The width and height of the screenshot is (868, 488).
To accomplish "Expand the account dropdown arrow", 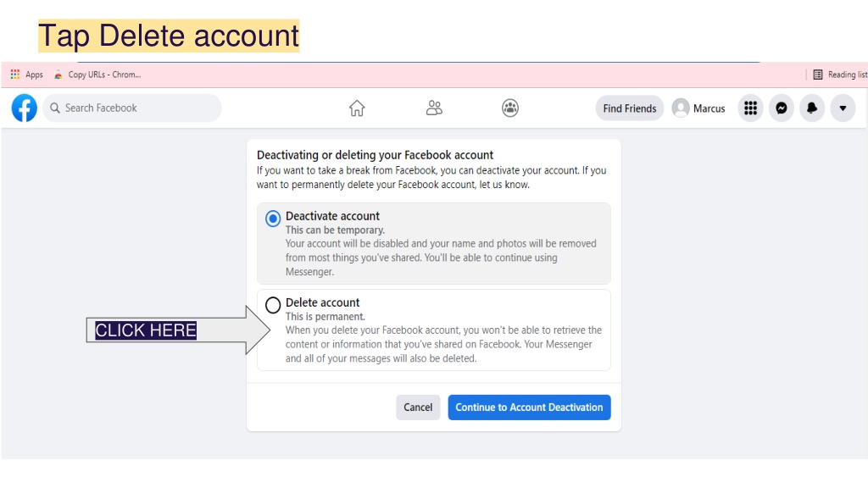I will [843, 108].
